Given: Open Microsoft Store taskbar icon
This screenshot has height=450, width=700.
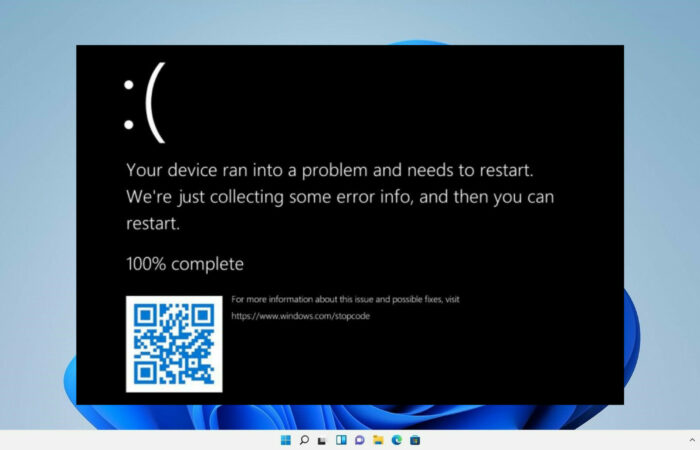Looking at the screenshot, I should coord(415,440).
